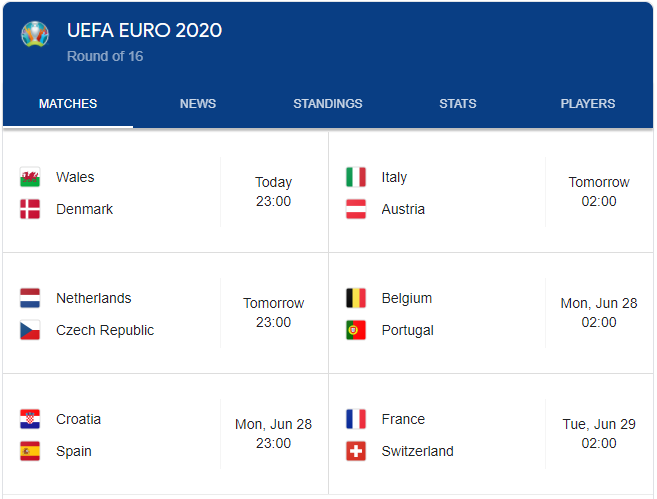Click the Portugal flag icon
This screenshot has height=499, width=657.
[x=356, y=331]
